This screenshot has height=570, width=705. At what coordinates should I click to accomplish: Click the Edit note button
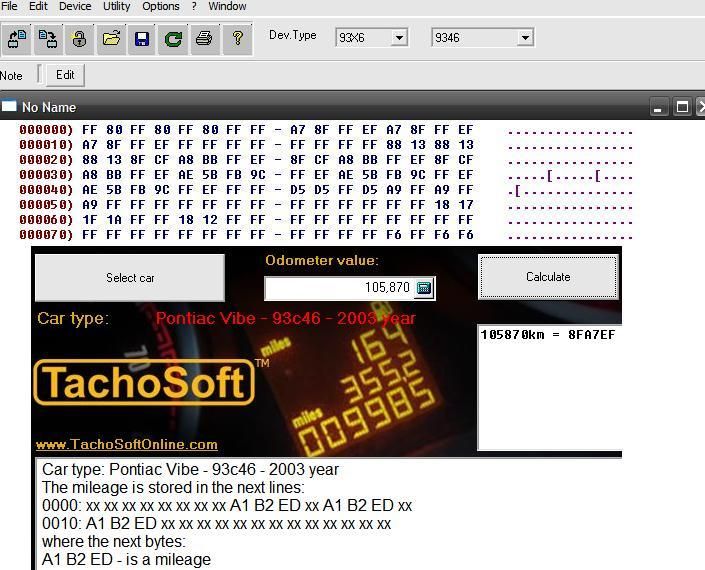[x=65, y=75]
